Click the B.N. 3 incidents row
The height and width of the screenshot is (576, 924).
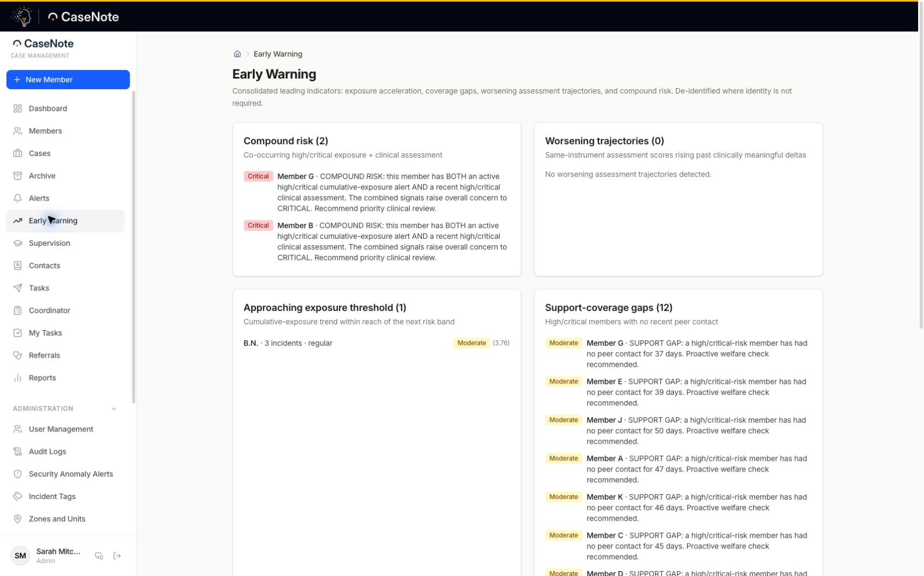click(x=377, y=343)
